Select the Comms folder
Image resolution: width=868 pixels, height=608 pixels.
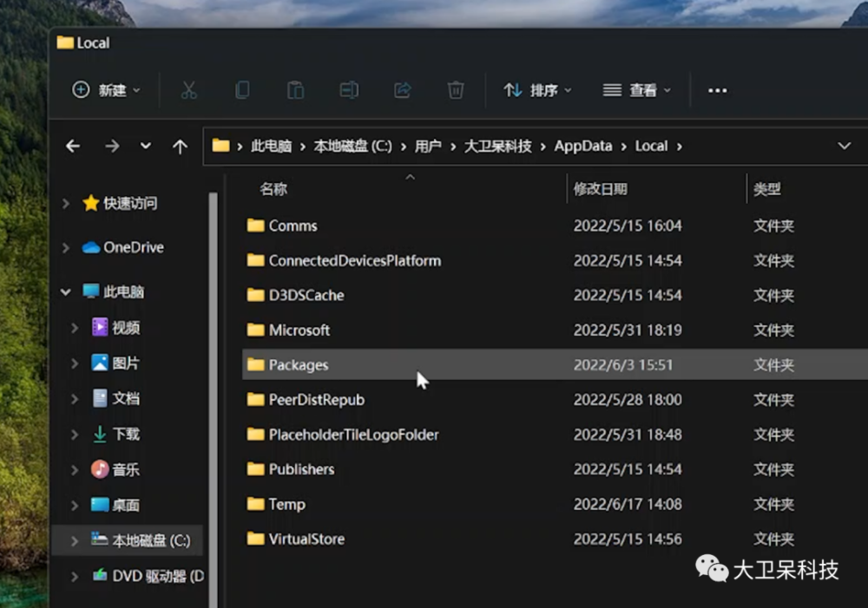(555, 226)
